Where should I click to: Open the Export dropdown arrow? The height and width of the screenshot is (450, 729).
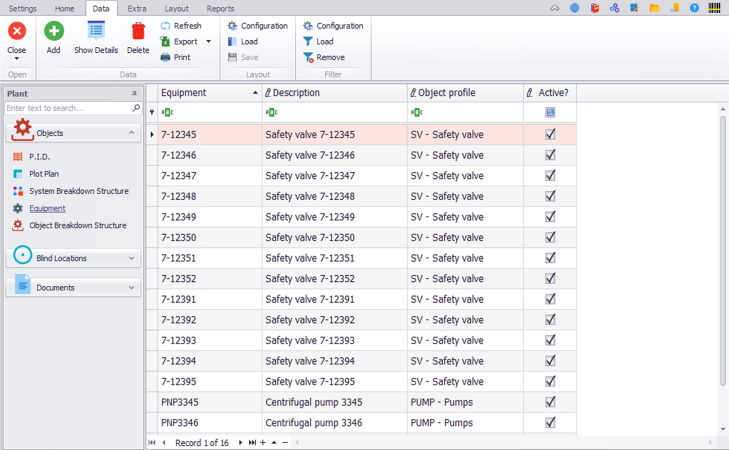(208, 42)
